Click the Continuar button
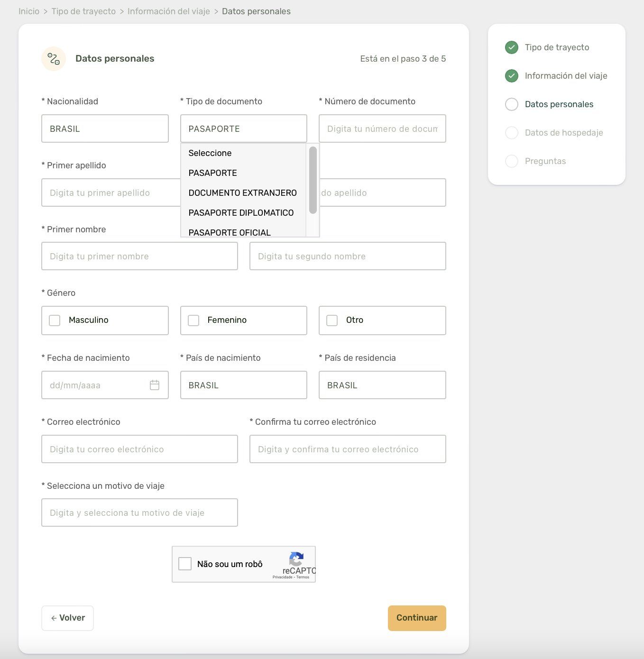Screen dimensions: 644x659 coord(417,618)
